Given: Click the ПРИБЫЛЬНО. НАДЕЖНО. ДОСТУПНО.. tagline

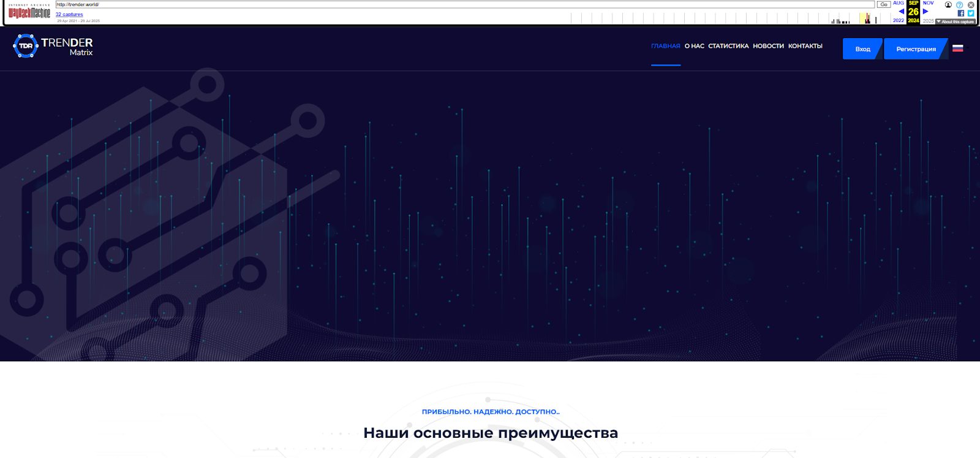Looking at the screenshot, I should click(491, 412).
